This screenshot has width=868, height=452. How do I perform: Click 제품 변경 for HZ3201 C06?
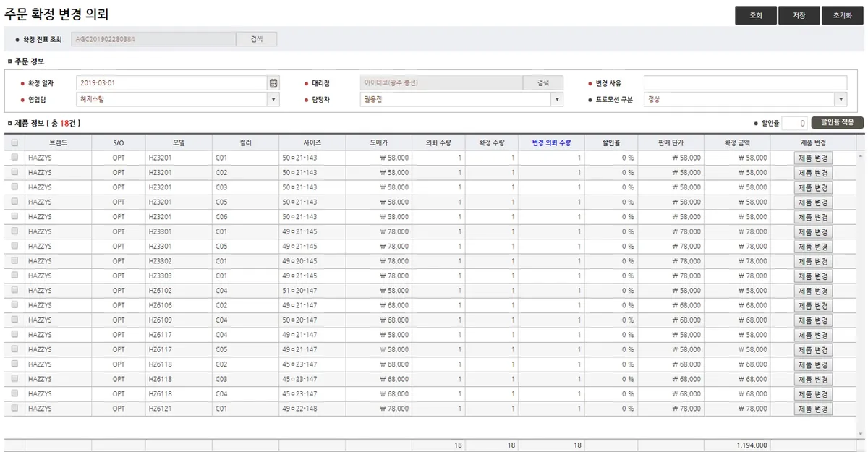pyautogui.click(x=813, y=217)
